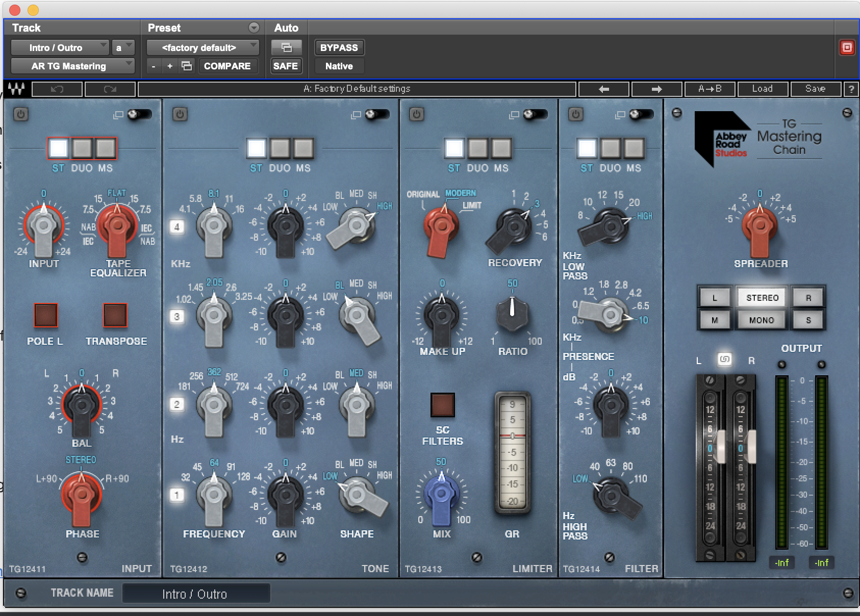Go to previous preset with left arrow

[x=604, y=89]
